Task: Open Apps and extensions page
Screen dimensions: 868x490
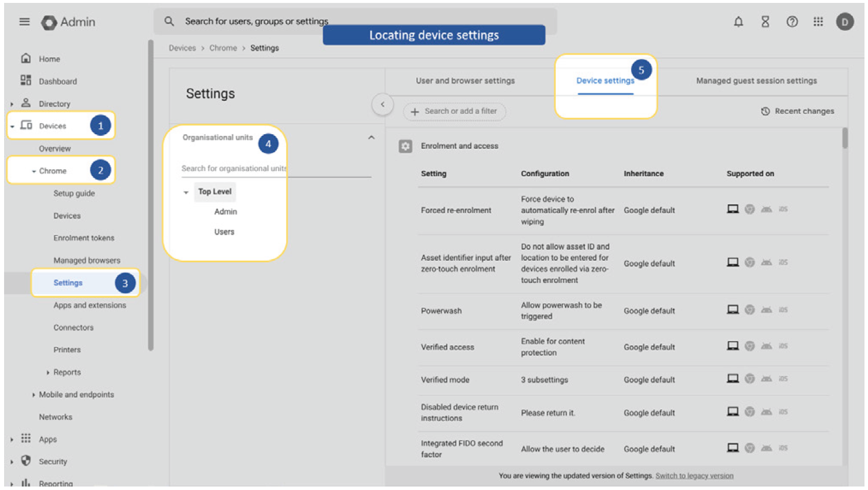Action: 90,305
